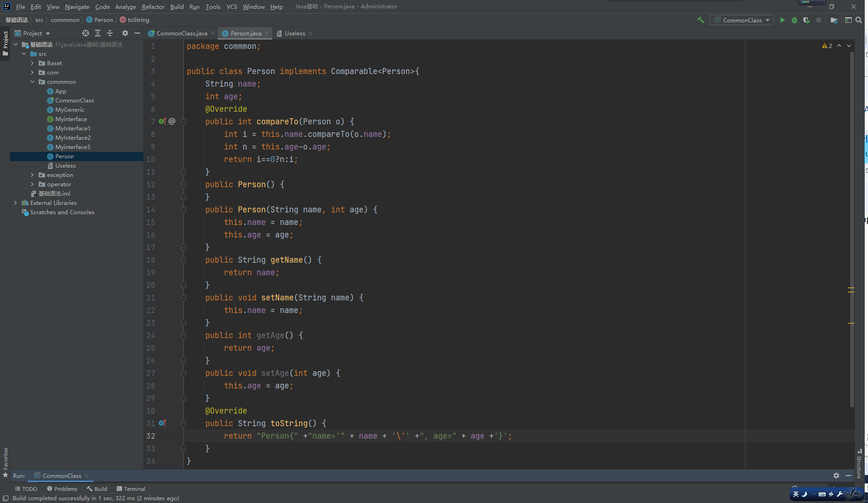868x503 pixels.
Task: Run CommonClass with green play button
Action: 782,20
